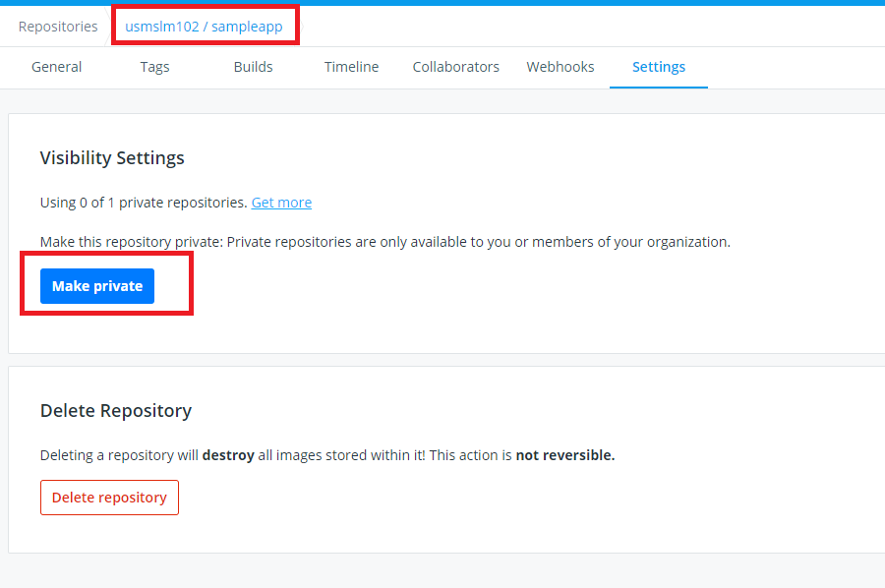Select the Timeline tab
Viewport: 885px width, 588px height.
coord(351,67)
